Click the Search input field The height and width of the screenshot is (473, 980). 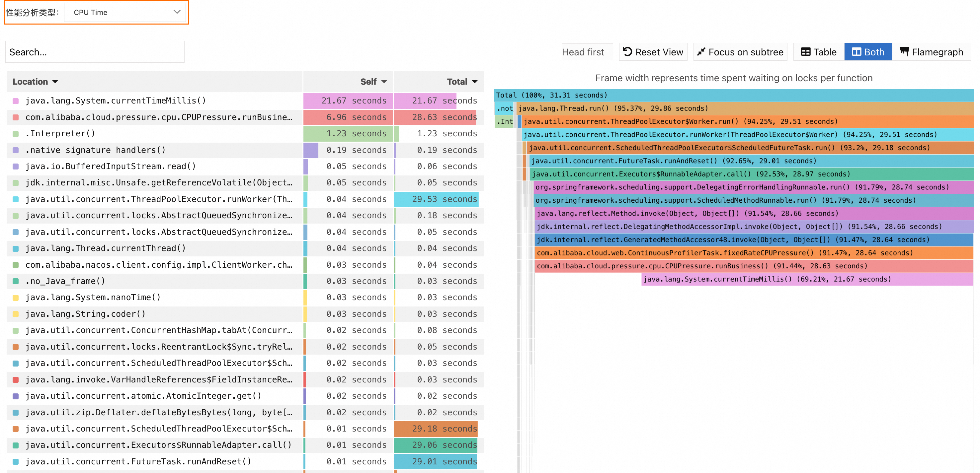pyautogui.click(x=94, y=52)
